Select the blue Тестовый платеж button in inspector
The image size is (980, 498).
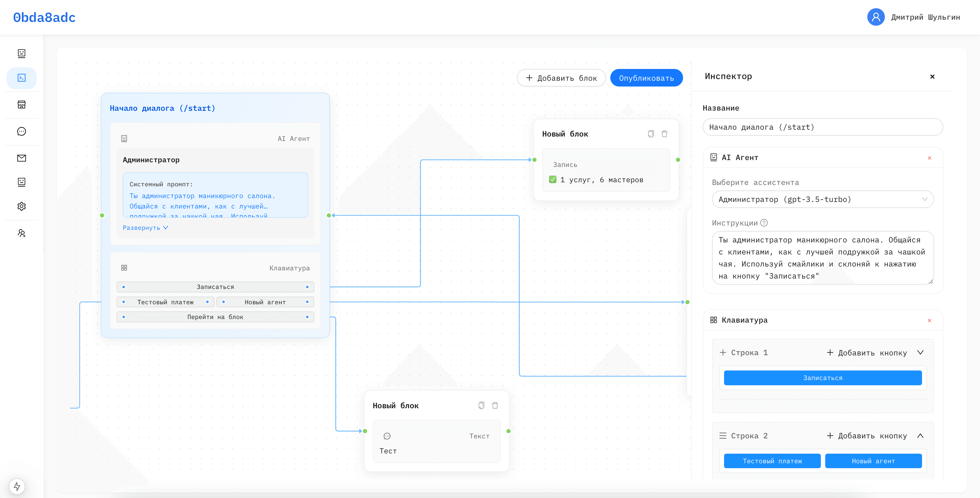(772, 461)
